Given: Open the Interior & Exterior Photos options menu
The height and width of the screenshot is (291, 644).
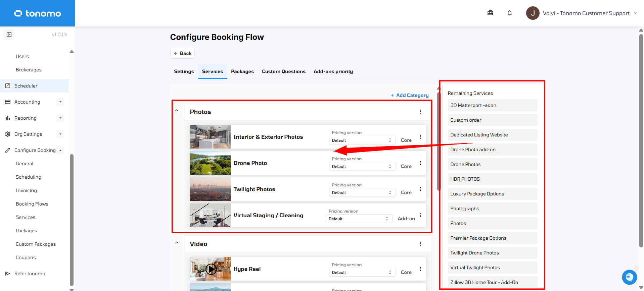Looking at the screenshot, I should (x=420, y=137).
